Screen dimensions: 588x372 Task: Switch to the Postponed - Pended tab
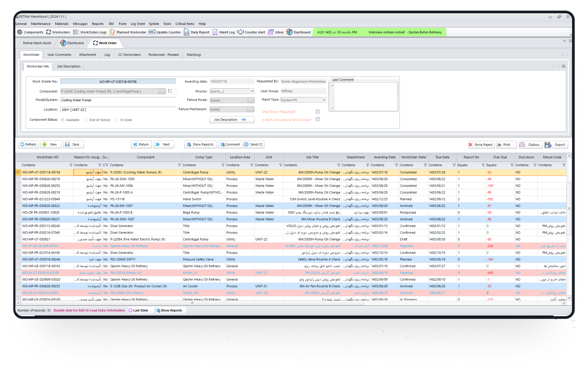point(163,55)
